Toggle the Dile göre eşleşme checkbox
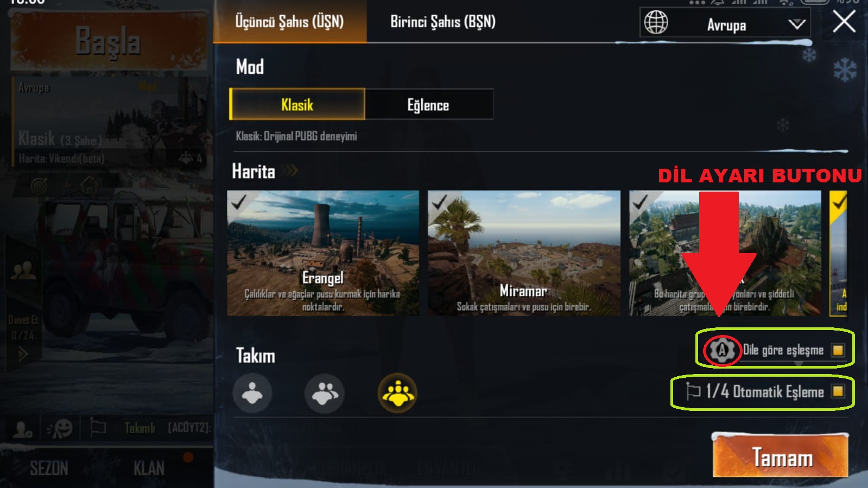Image resolution: width=868 pixels, height=488 pixels. pyautogui.click(x=838, y=350)
